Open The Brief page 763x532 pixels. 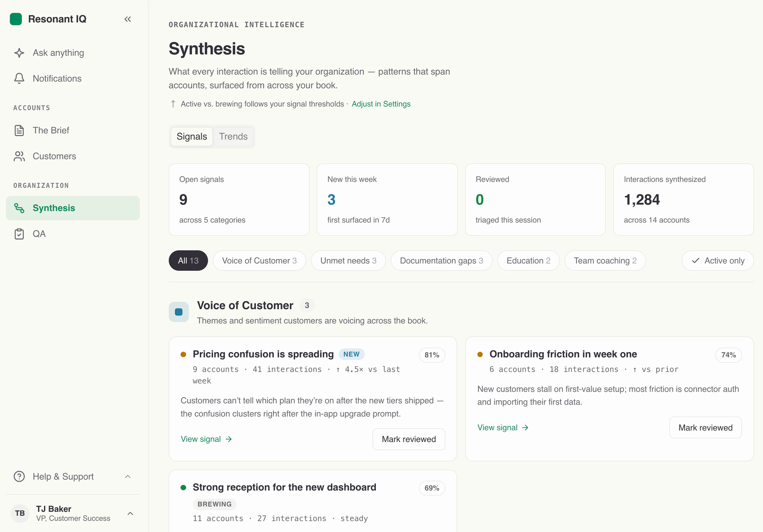click(x=73, y=130)
